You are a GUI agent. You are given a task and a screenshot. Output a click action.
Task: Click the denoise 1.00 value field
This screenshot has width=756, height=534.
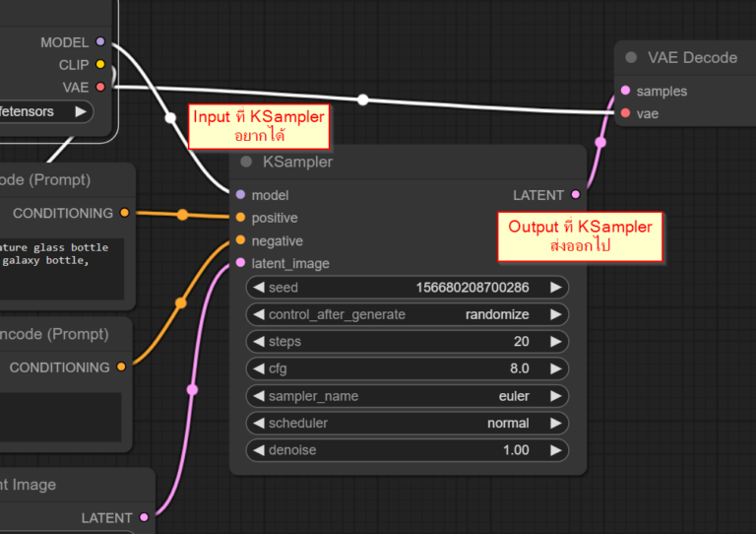pyautogui.click(x=408, y=450)
